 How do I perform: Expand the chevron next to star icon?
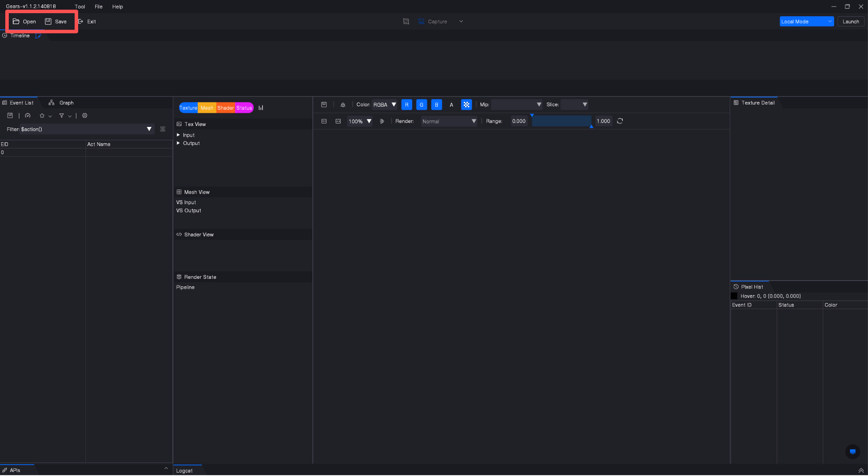click(x=50, y=116)
